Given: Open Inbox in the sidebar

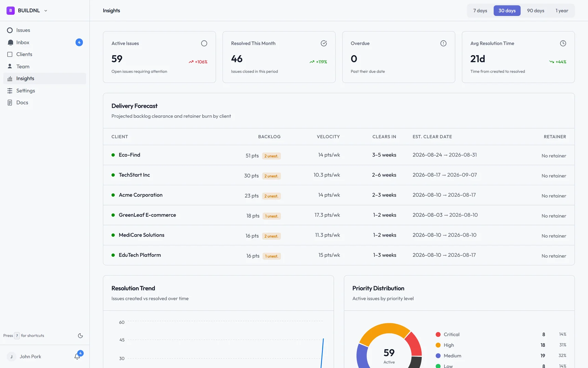Looking at the screenshot, I should coord(45,42).
